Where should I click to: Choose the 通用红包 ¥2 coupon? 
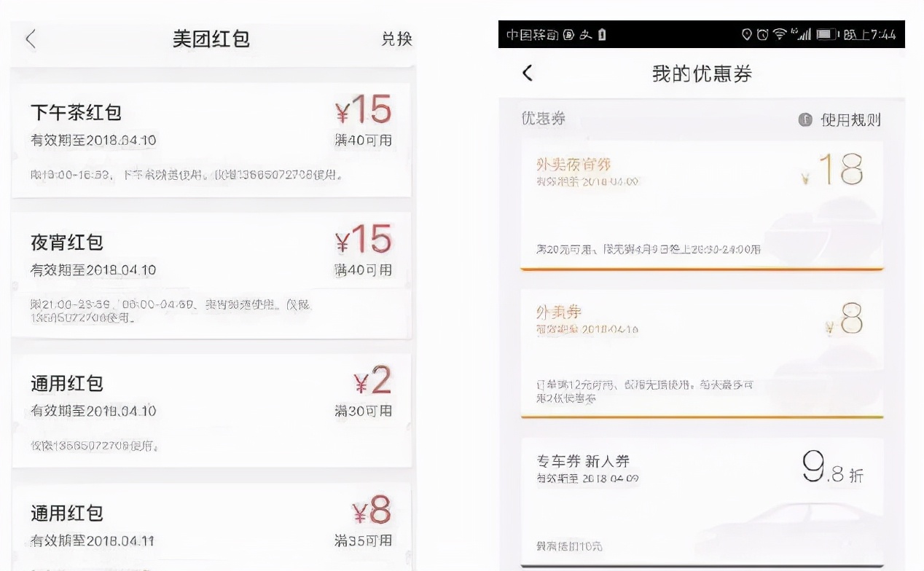click(x=211, y=411)
